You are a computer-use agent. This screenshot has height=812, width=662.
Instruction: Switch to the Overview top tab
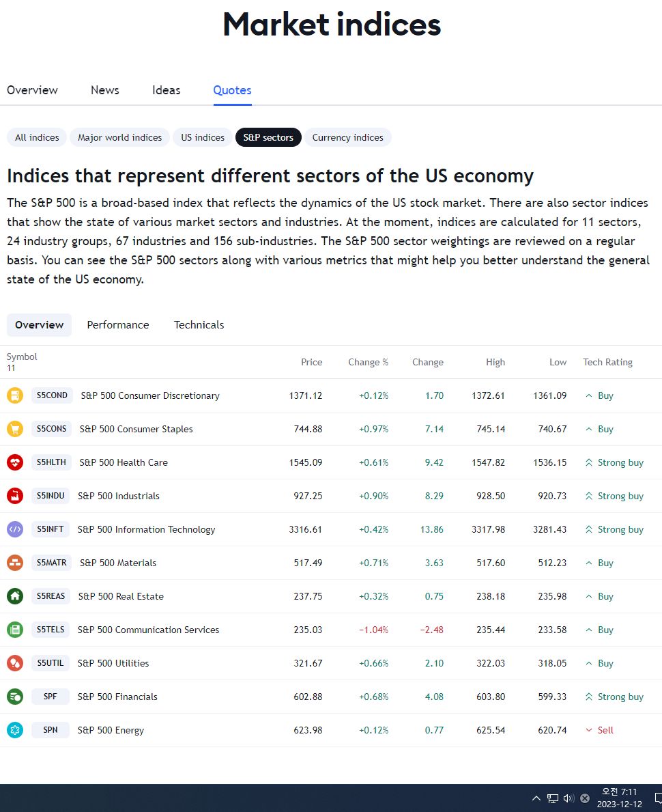[32, 90]
